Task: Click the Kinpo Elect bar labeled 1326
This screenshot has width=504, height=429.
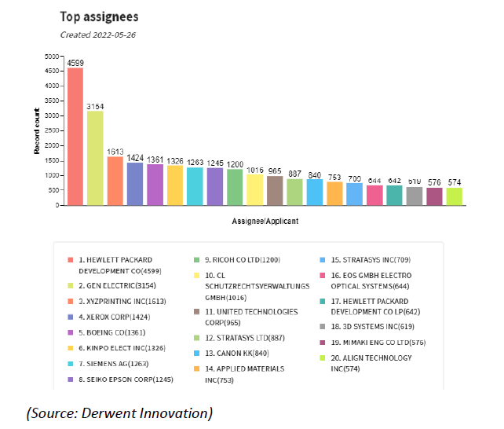Action: click(175, 185)
